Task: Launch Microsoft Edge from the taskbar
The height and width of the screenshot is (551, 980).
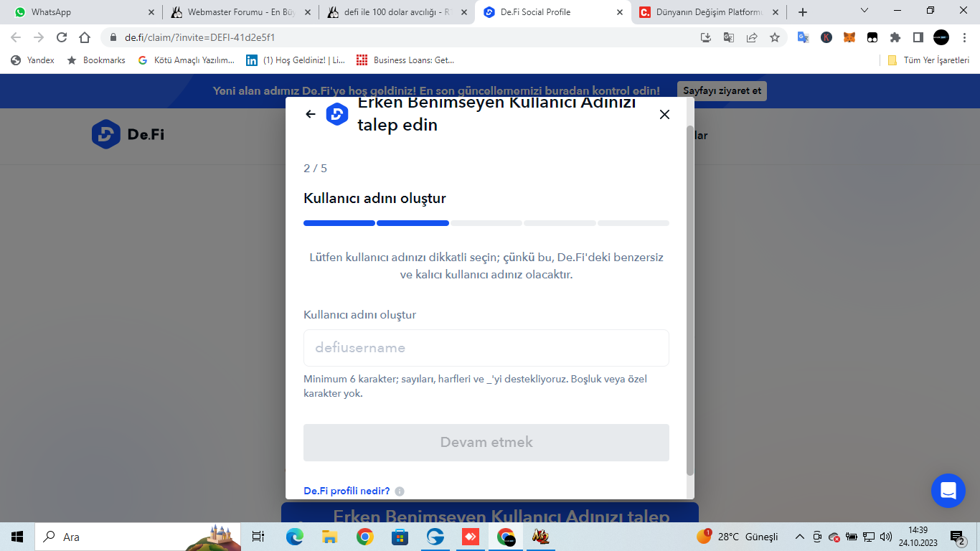Action: tap(294, 537)
